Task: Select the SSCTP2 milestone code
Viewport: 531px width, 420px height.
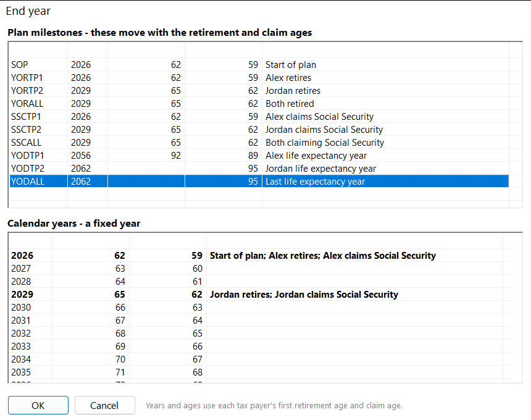Action: [26, 129]
